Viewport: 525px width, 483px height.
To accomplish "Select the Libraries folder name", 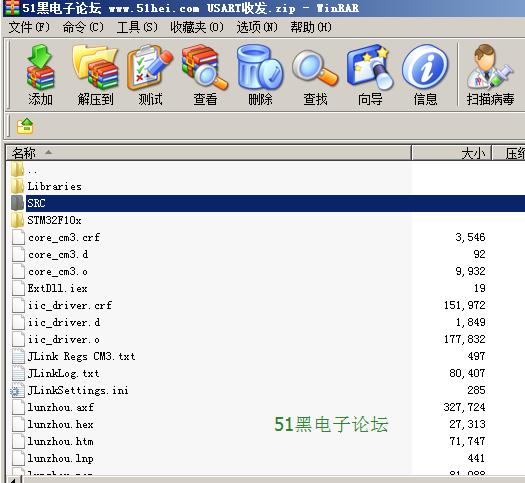I will click(55, 186).
